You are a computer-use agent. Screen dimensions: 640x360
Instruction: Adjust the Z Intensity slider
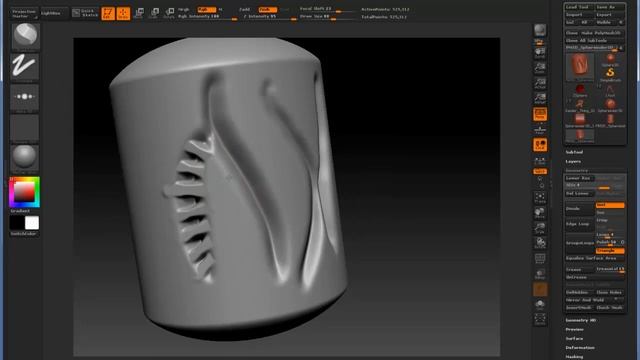pyautogui.click(x=270, y=17)
